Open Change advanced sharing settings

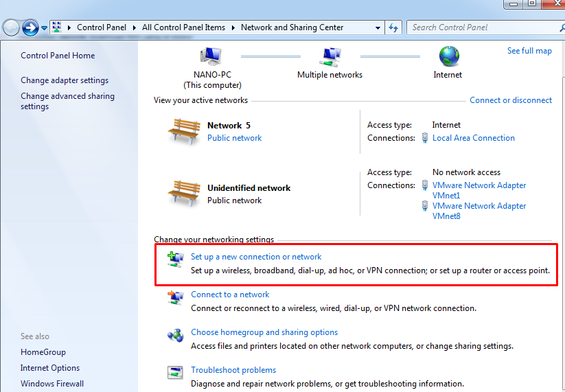(67, 101)
